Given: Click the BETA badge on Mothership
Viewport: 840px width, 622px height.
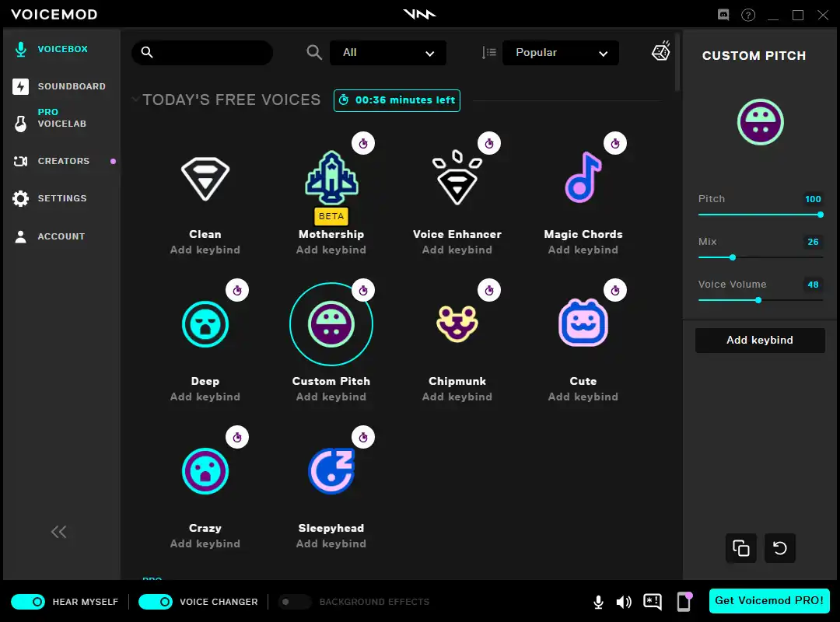Looking at the screenshot, I should click(331, 216).
